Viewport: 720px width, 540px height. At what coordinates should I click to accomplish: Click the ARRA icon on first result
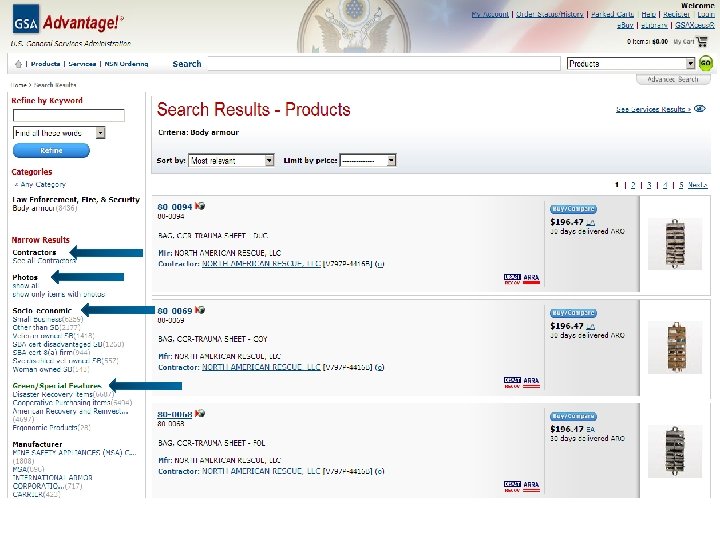(x=531, y=279)
